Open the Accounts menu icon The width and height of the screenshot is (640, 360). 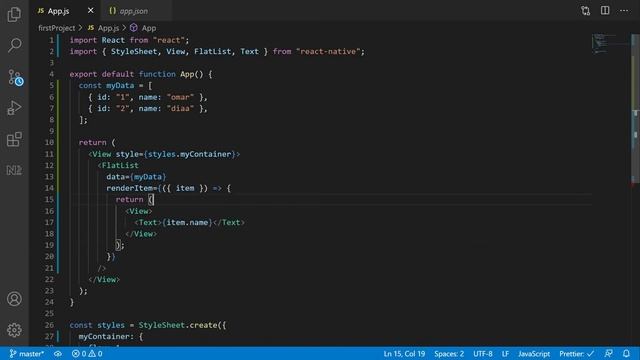[14, 299]
